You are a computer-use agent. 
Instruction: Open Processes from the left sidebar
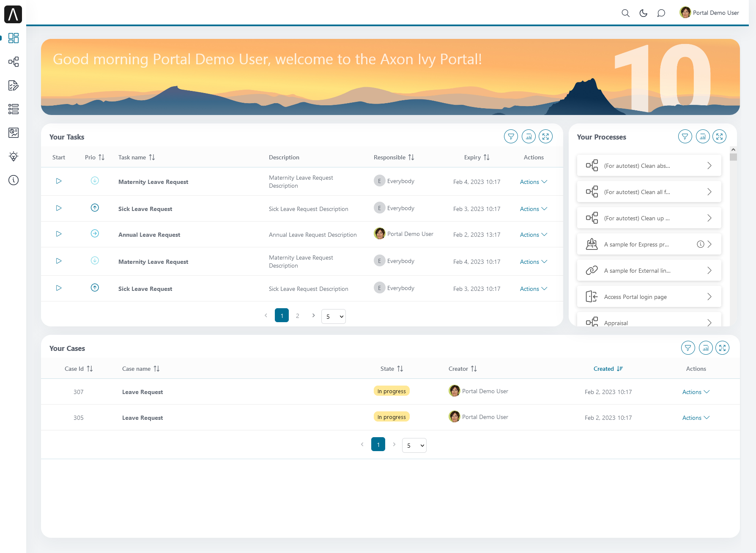[x=14, y=62]
